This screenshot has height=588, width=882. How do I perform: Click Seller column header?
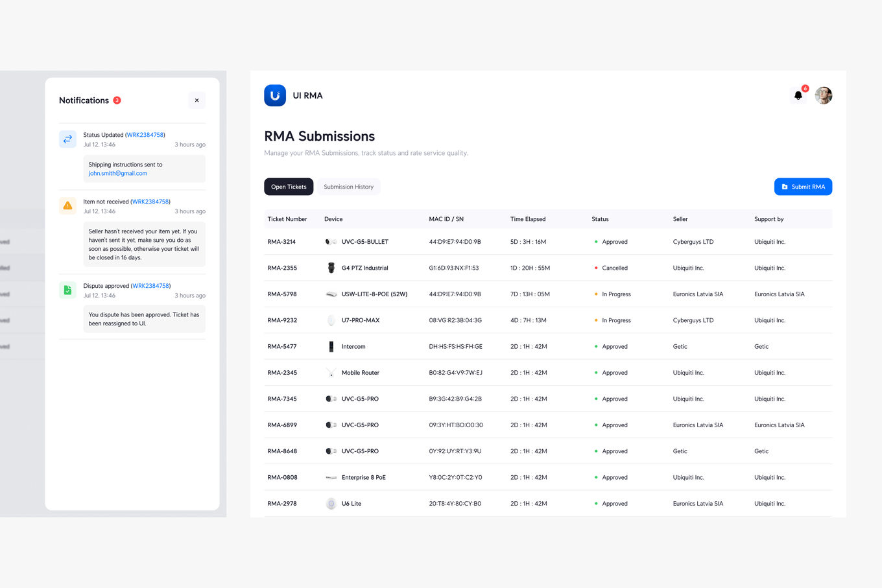(680, 219)
